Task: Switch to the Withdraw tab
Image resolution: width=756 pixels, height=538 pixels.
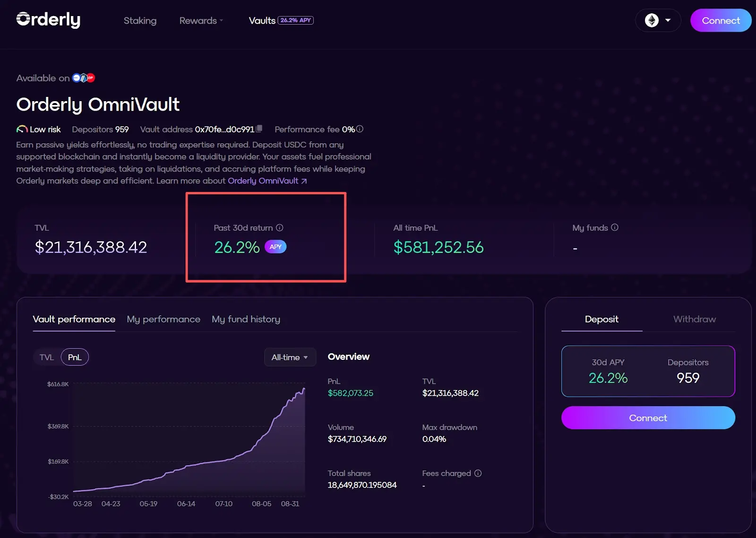Action: 694,319
